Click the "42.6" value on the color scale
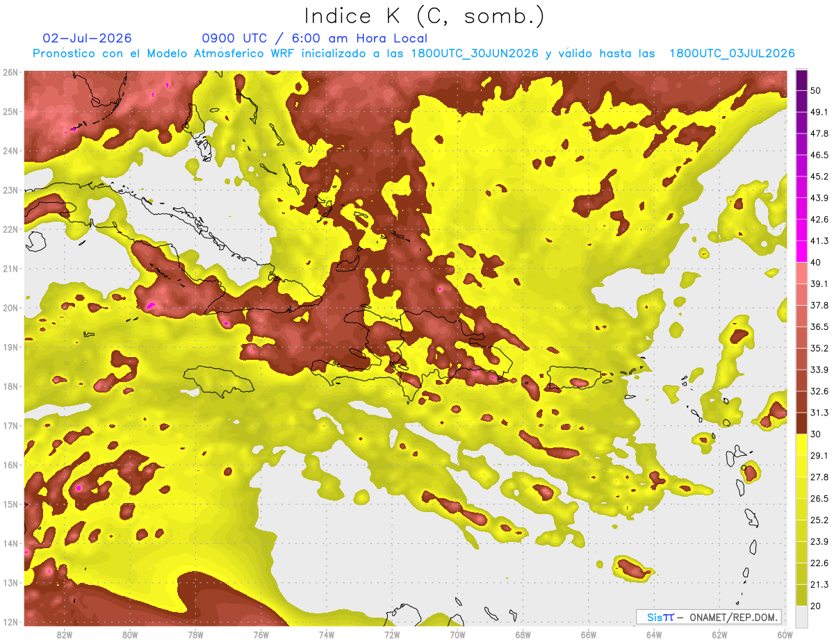The height and width of the screenshot is (644, 834). point(819,220)
